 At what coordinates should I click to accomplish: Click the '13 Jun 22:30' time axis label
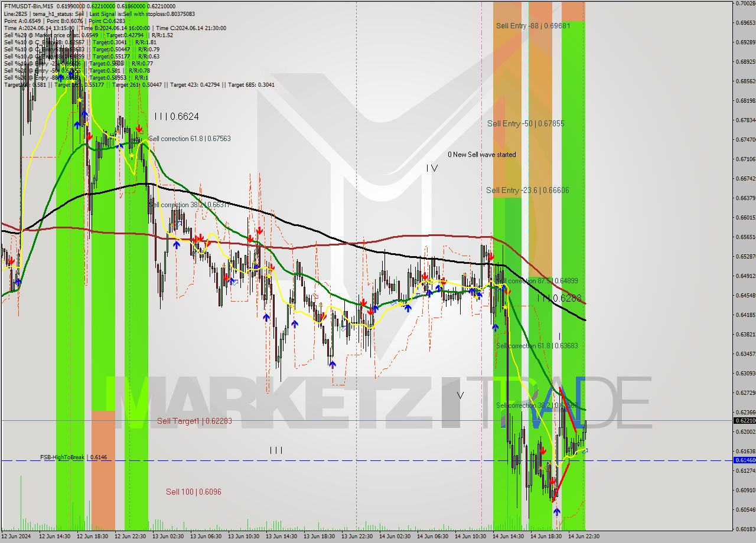pos(357,537)
